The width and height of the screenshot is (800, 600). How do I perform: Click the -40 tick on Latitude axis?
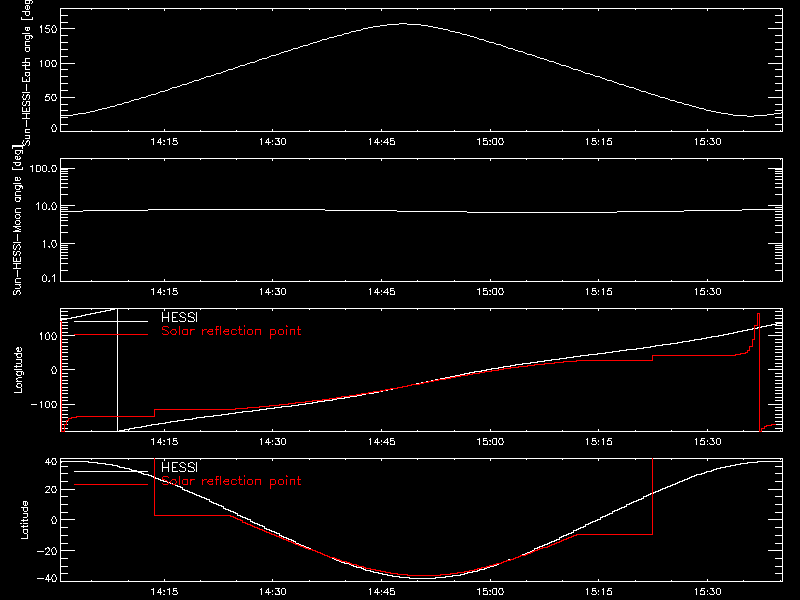click(48, 579)
